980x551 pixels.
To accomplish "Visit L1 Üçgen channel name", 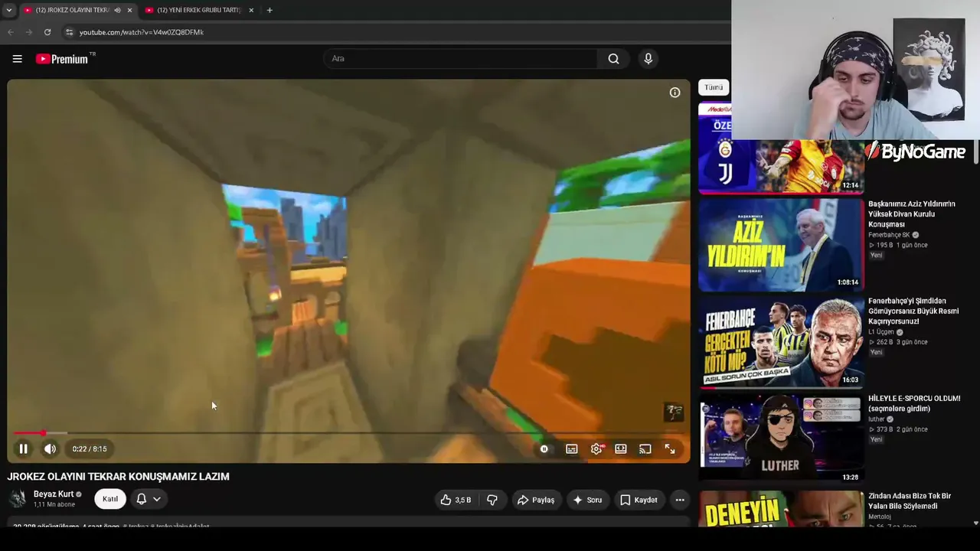I will pos(880,332).
